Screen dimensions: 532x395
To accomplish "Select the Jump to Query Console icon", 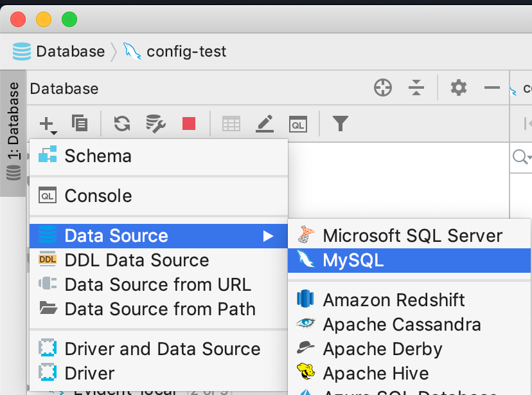I will click(297, 124).
